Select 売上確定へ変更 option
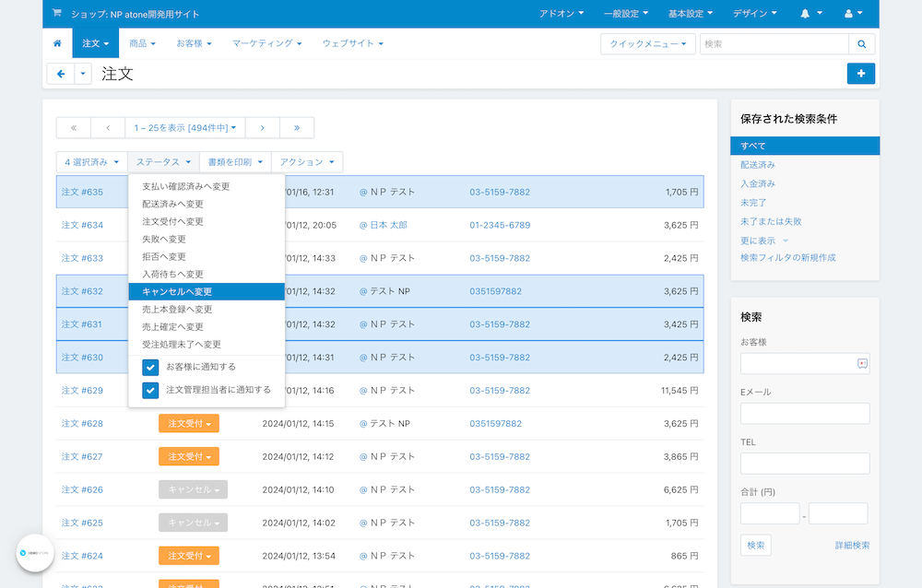 click(207, 327)
